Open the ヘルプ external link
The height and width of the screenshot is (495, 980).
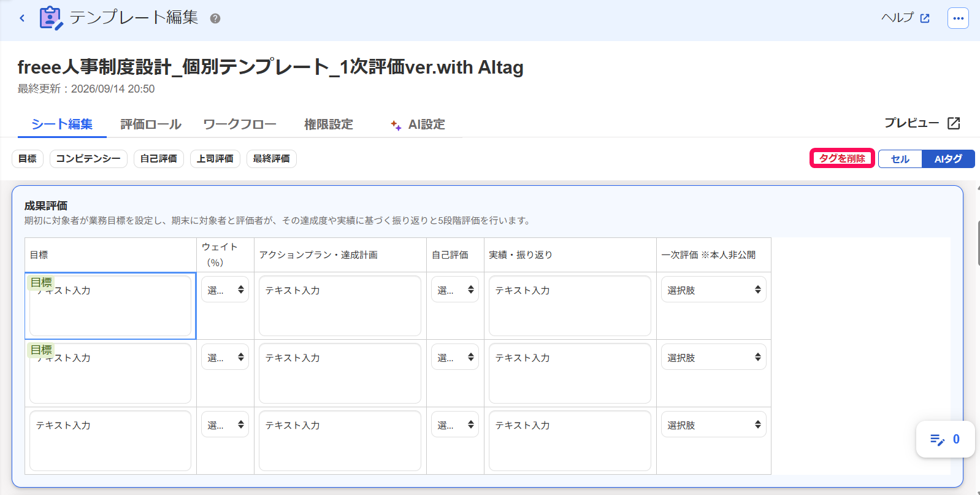(905, 18)
